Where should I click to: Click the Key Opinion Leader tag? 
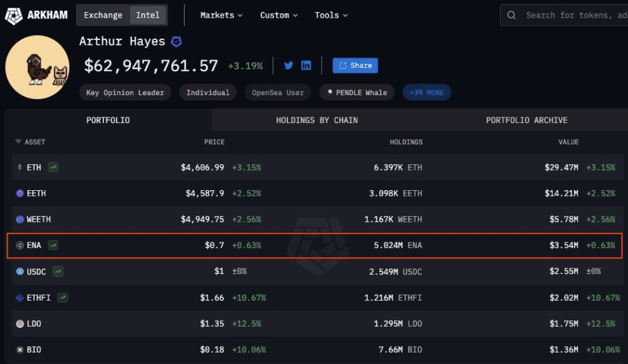(125, 93)
